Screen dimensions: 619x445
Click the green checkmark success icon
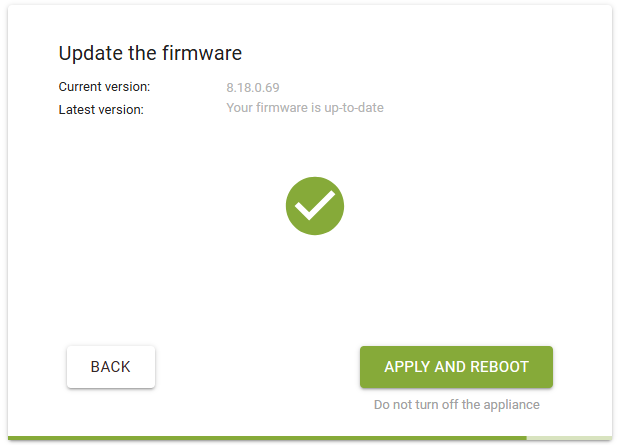coord(315,206)
